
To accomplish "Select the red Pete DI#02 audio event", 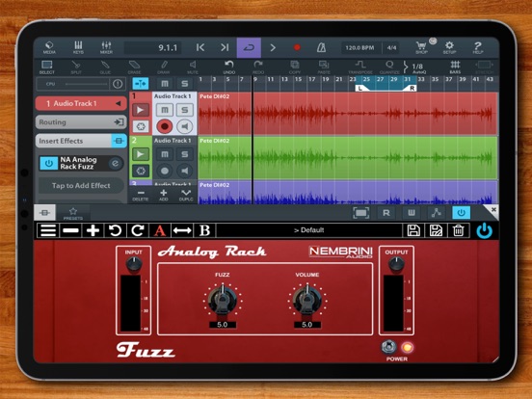I will pos(348,114).
